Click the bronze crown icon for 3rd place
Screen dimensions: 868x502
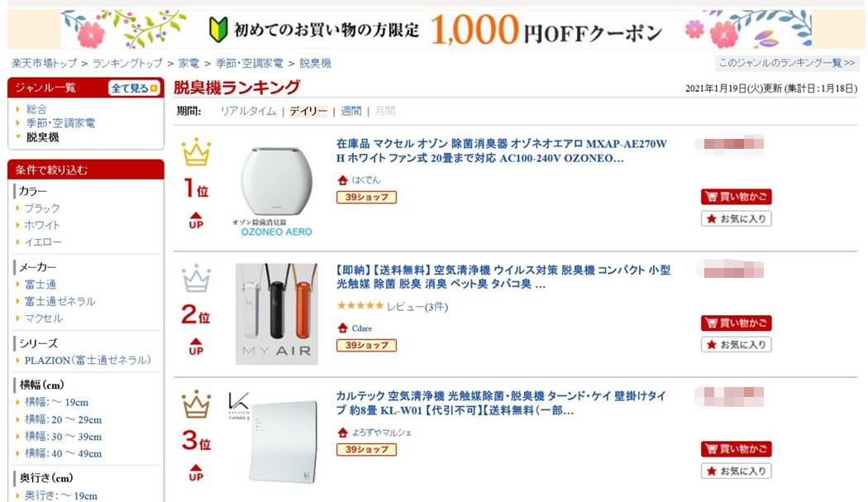pyautogui.click(x=196, y=404)
